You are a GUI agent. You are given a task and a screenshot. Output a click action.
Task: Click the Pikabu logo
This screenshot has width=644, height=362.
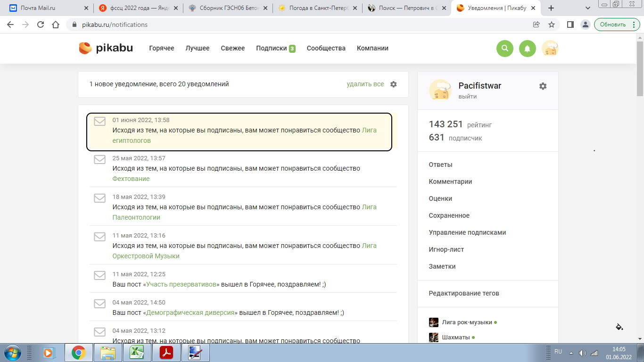[106, 48]
